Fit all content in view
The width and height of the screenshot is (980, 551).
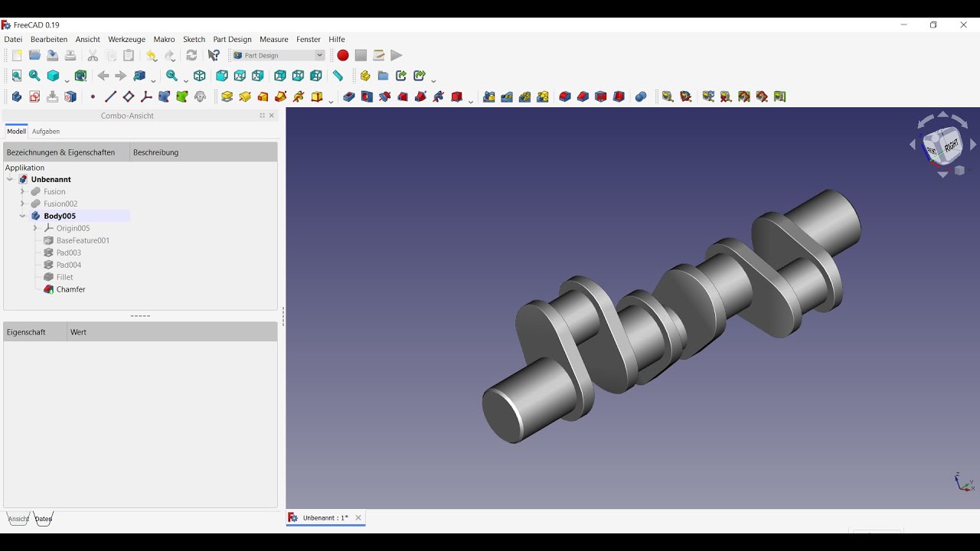[x=17, y=76]
